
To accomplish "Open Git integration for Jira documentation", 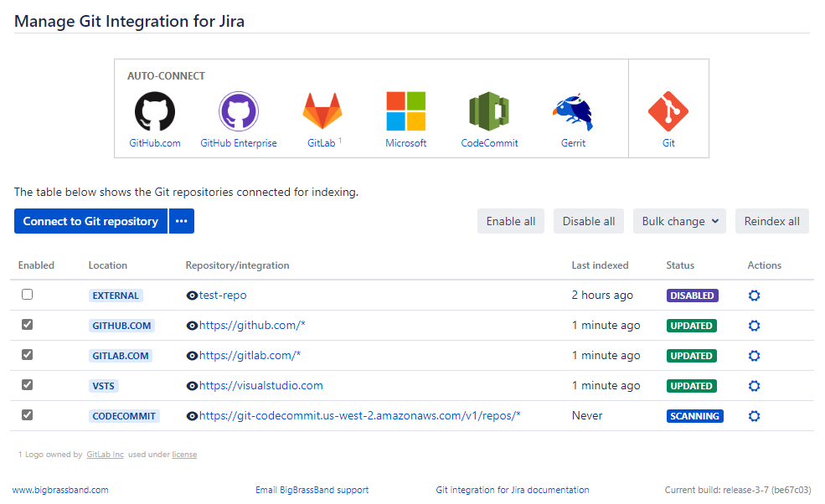I will [x=513, y=490].
